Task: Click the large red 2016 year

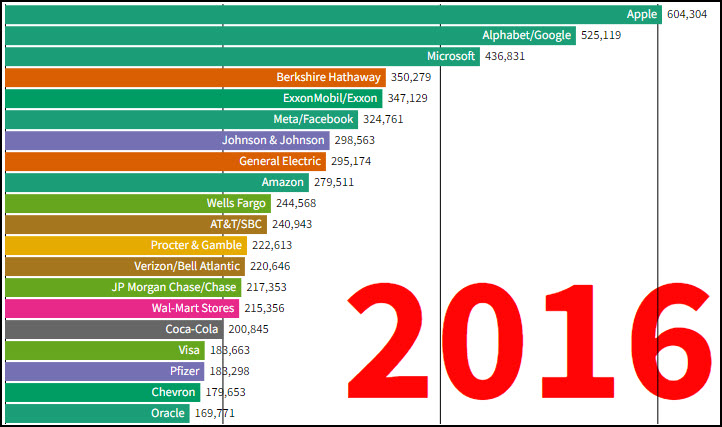Action: tap(529, 341)
